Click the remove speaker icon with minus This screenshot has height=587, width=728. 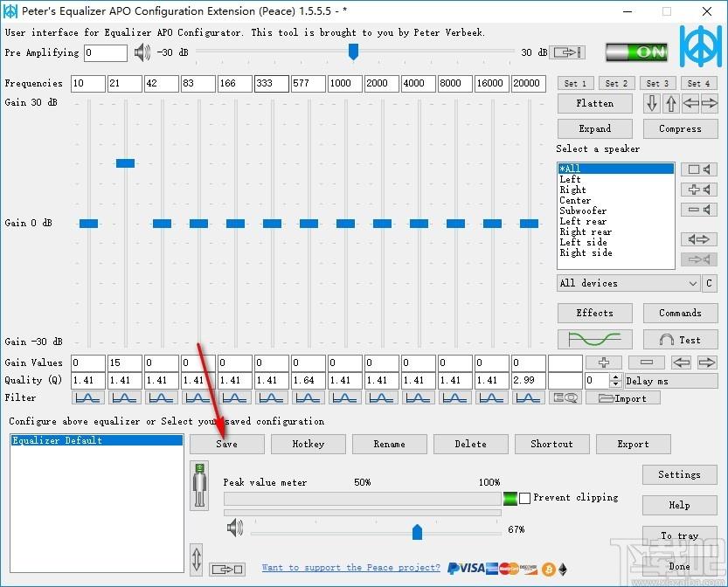pos(699,210)
